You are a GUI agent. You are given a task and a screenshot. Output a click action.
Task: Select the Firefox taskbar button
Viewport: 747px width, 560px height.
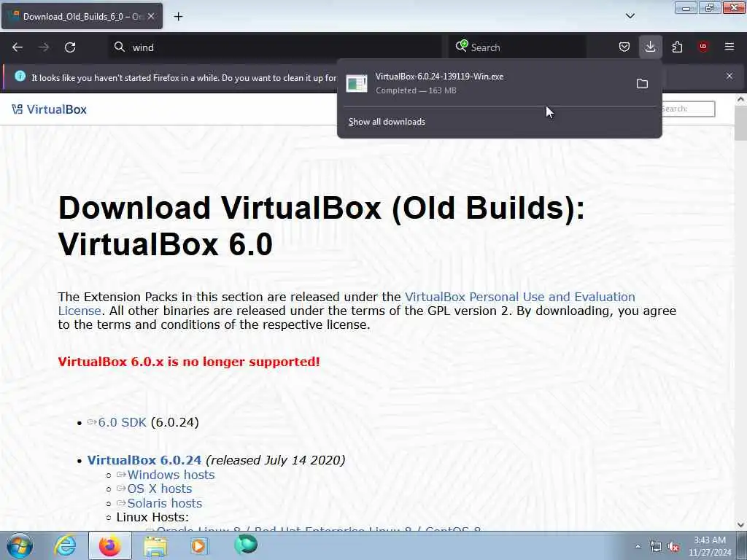110,545
